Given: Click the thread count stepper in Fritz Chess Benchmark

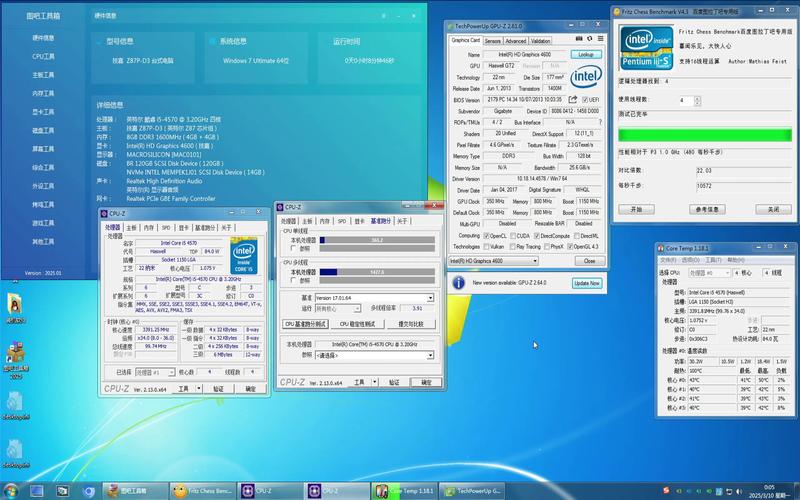Looking at the screenshot, I should tap(696, 100).
